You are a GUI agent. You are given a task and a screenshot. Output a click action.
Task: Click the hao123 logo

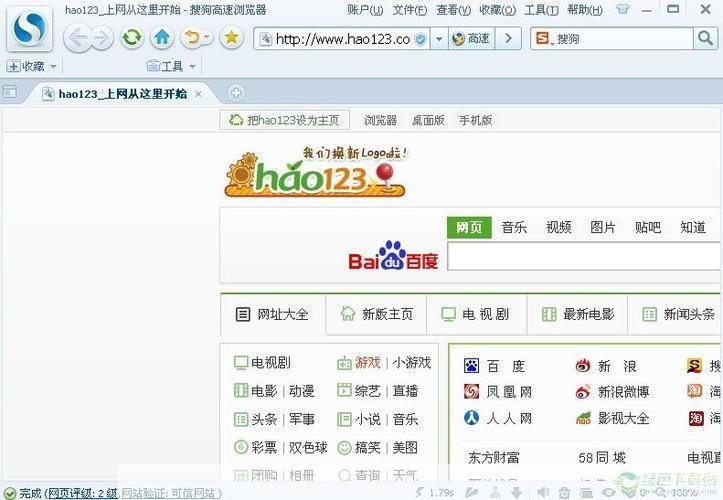click(315, 173)
